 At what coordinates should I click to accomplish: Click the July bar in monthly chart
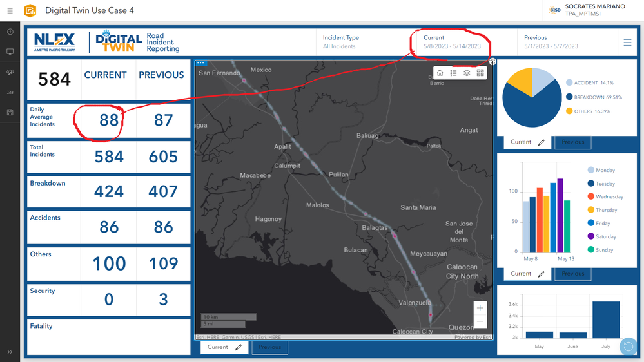pyautogui.click(x=606, y=319)
